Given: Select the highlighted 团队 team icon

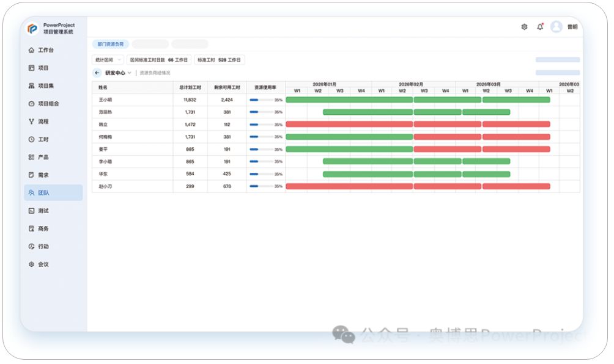Looking at the screenshot, I should pyautogui.click(x=31, y=193).
